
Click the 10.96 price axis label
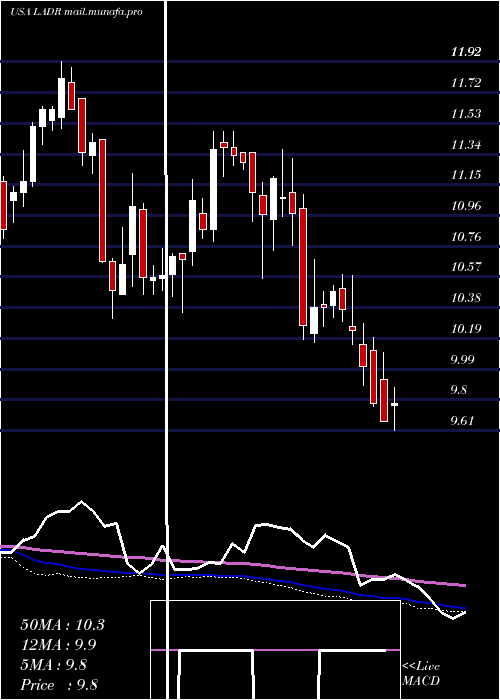(466, 205)
